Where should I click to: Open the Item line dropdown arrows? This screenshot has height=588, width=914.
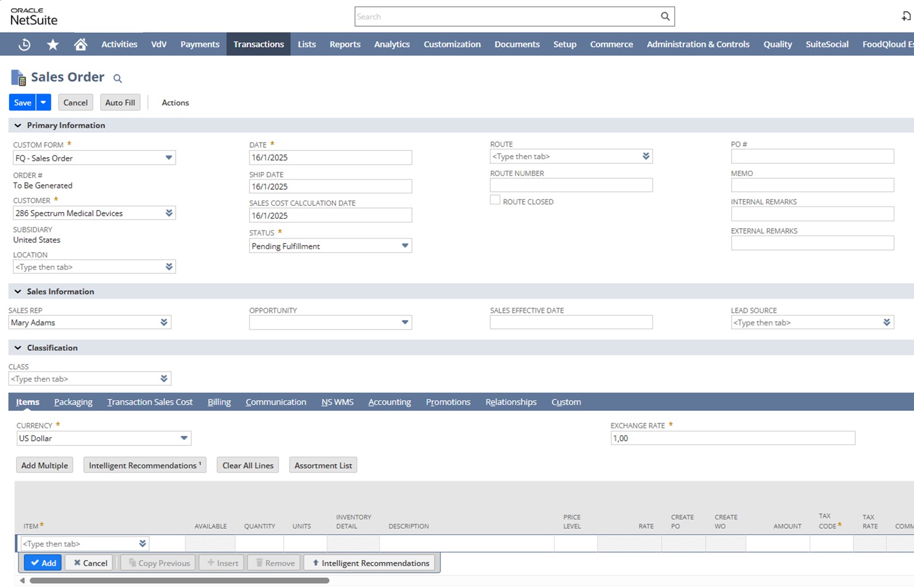point(142,543)
